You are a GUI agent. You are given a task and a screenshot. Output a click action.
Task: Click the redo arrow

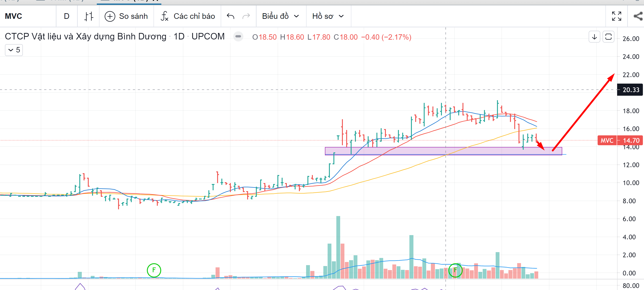point(246,16)
